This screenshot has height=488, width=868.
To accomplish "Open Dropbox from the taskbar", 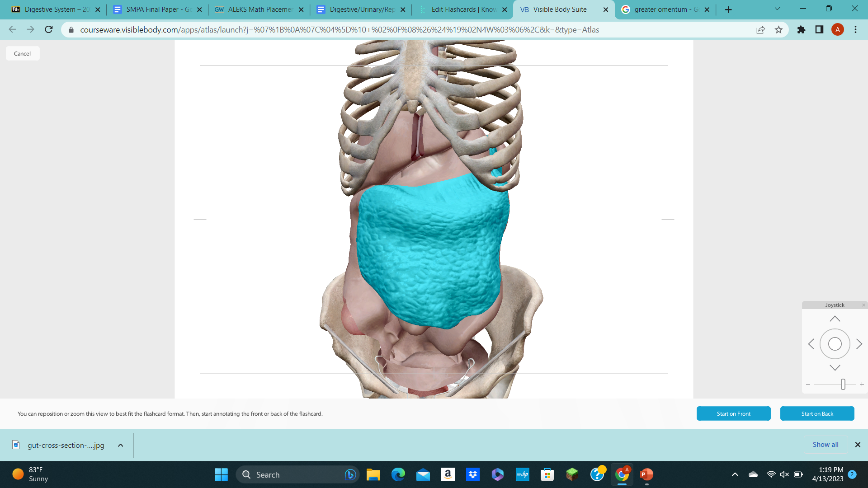I will [473, 475].
